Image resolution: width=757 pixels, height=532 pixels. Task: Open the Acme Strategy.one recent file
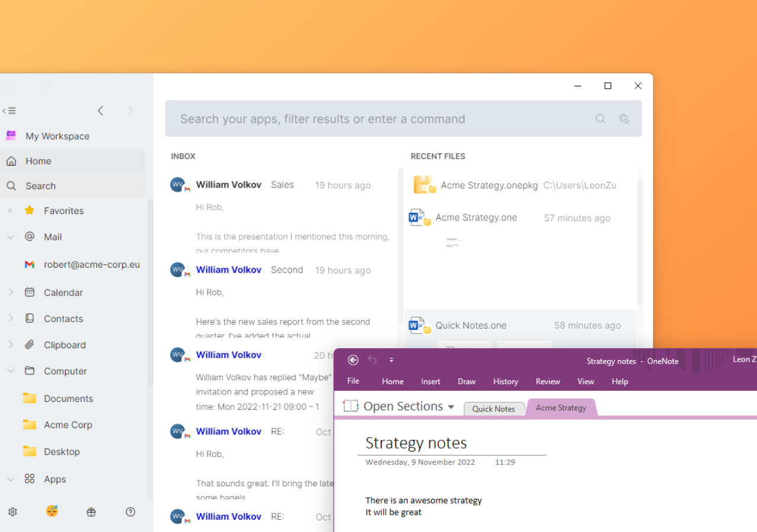click(520, 218)
